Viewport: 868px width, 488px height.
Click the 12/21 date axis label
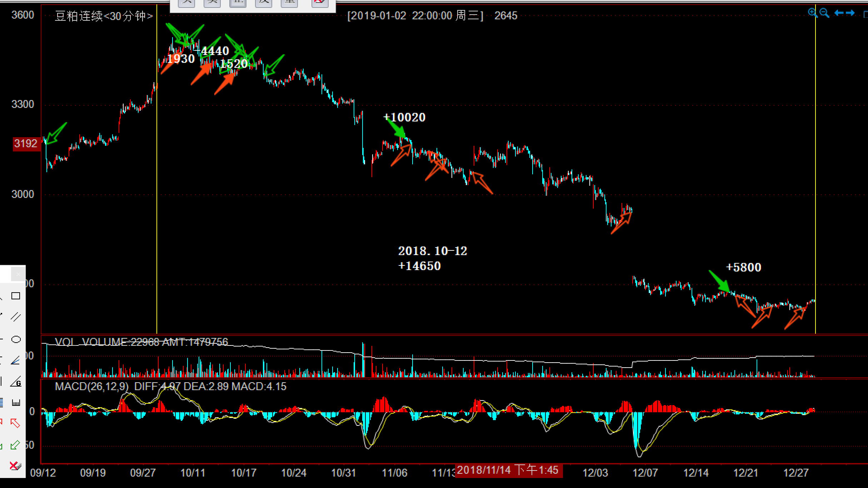[x=746, y=473]
